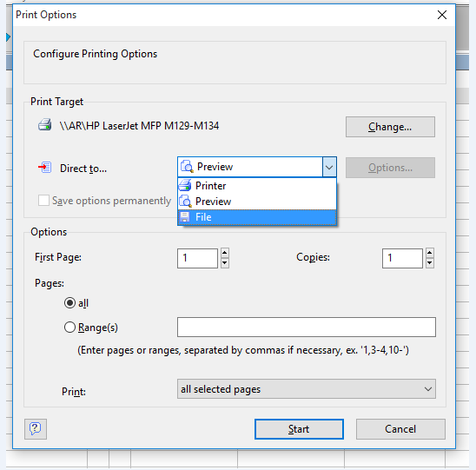Click the Change... printer button

(x=390, y=127)
